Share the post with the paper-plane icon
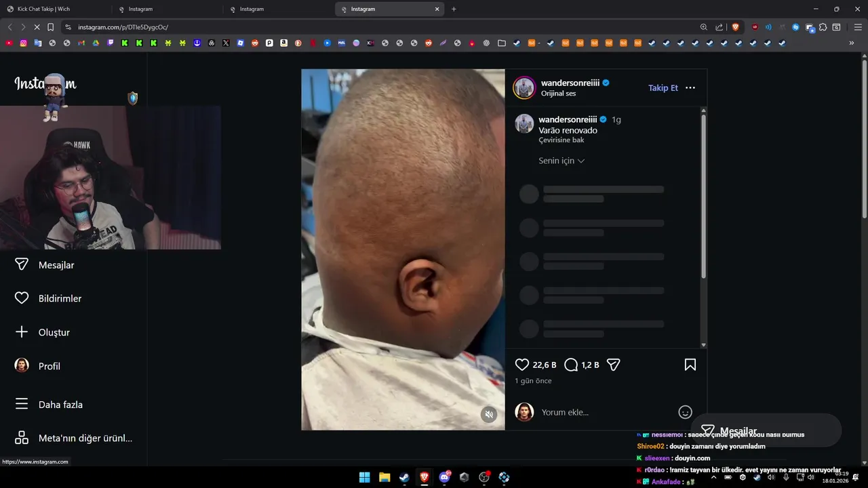The height and width of the screenshot is (488, 868). (613, 365)
